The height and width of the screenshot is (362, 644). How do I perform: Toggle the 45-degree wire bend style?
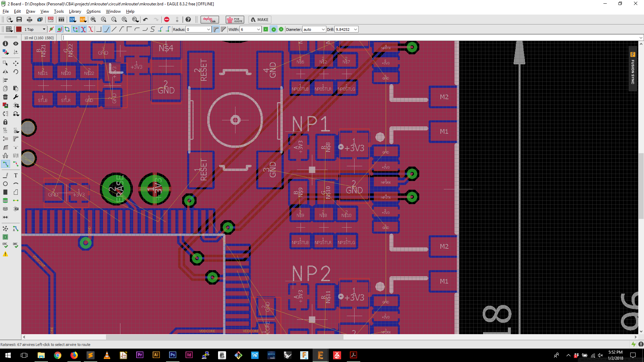pyautogui.click(x=107, y=29)
